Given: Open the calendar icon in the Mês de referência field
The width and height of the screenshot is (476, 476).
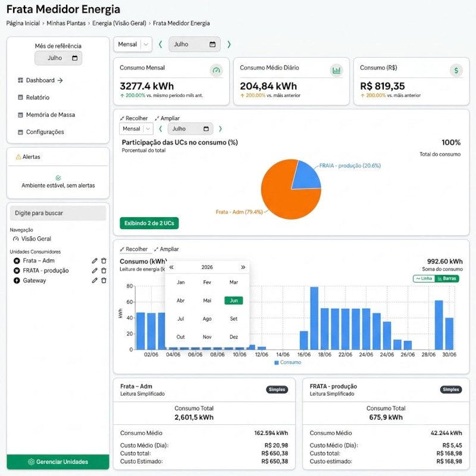Looking at the screenshot, I should (x=75, y=58).
